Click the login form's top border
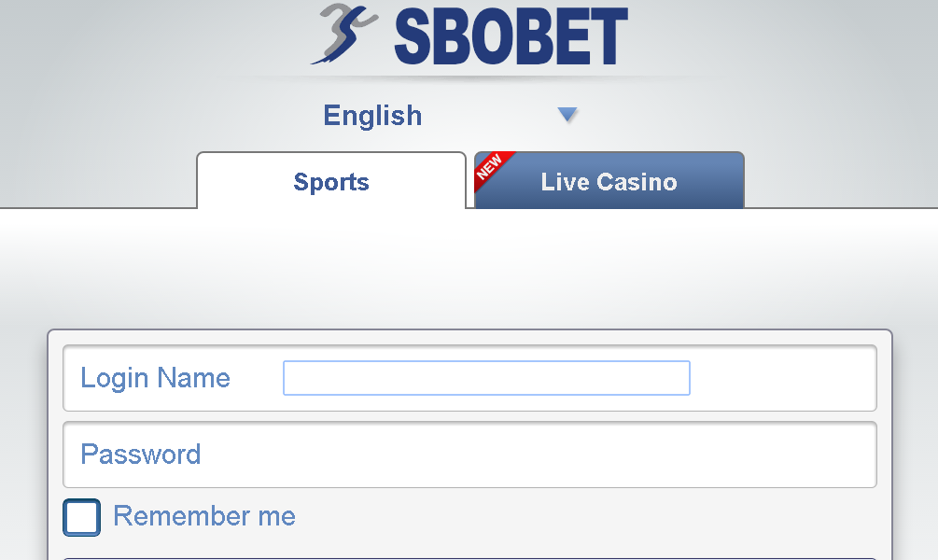The width and height of the screenshot is (938, 560). coord(469,330)
